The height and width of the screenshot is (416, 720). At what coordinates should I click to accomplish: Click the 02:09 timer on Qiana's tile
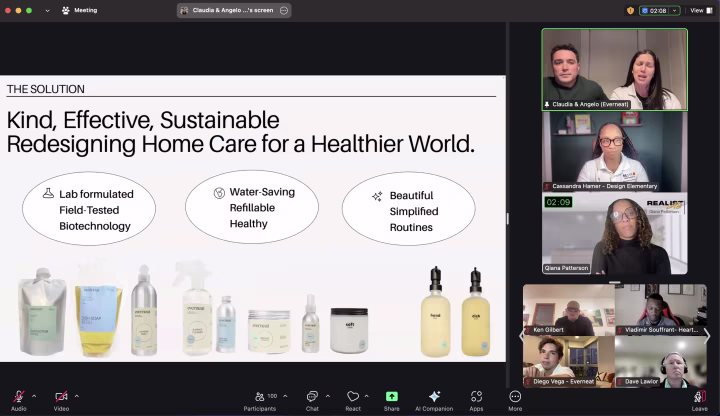click(x=558, y=202)
